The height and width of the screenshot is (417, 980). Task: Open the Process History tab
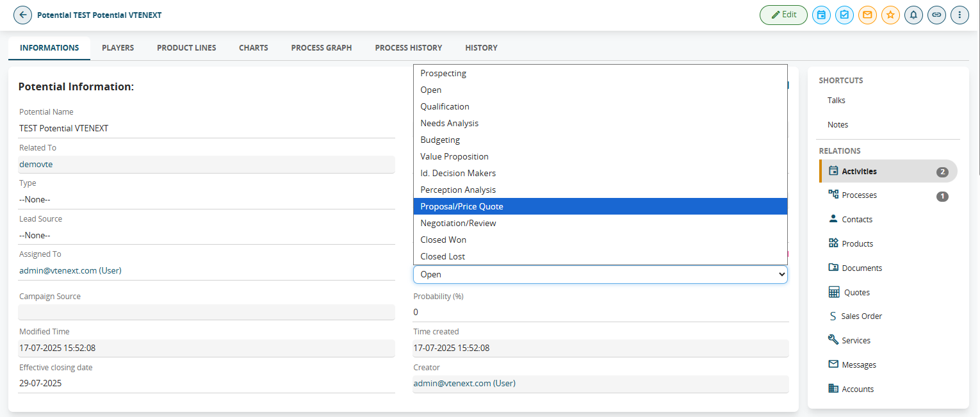[409, 48]
